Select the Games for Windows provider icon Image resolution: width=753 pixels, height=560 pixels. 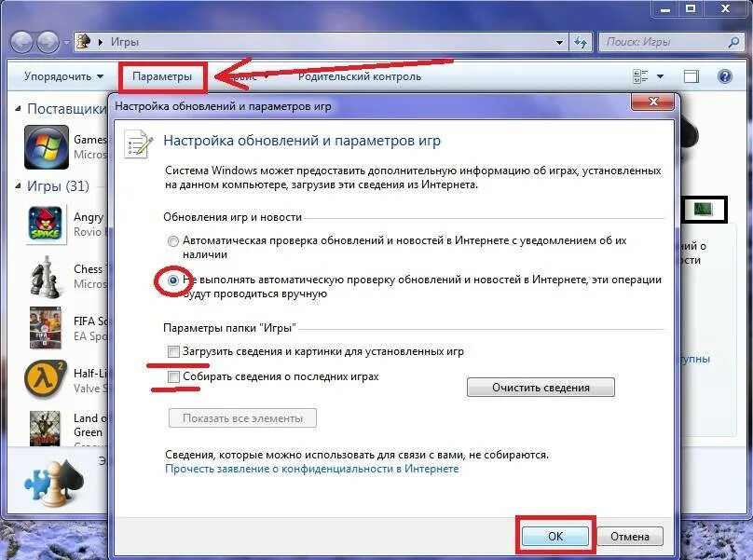click(47, 147)
